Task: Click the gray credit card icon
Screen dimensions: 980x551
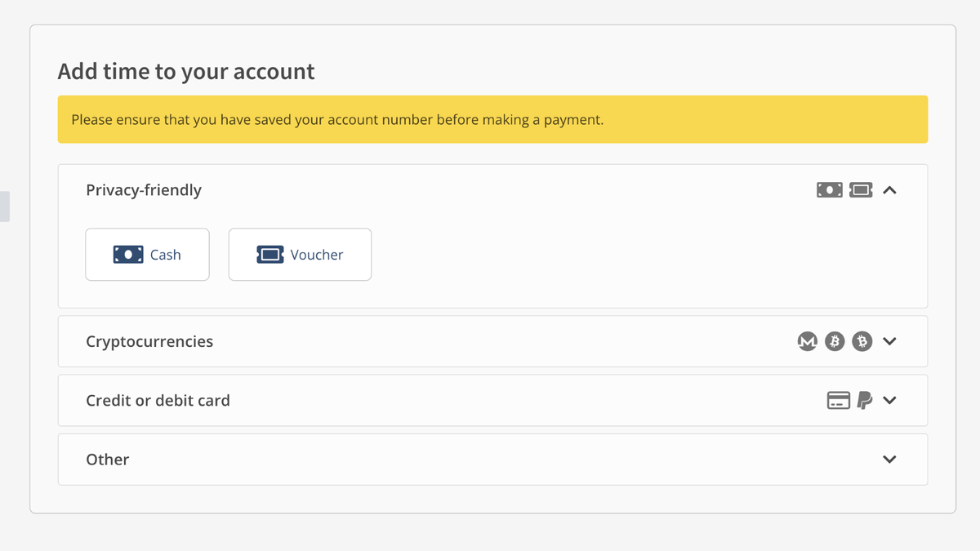Action: coord(838,400)
